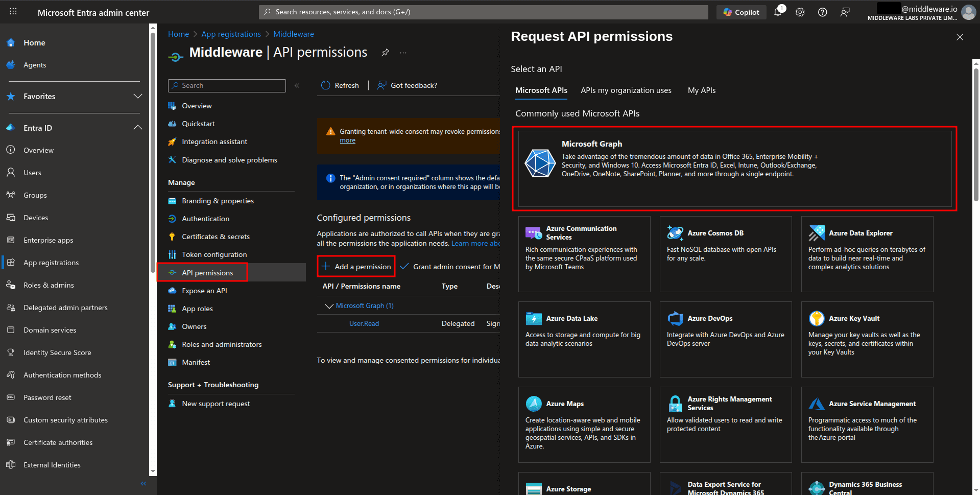Open the notifications bell
This screenshot has height=495, width=980.
(x=778, y=12)
